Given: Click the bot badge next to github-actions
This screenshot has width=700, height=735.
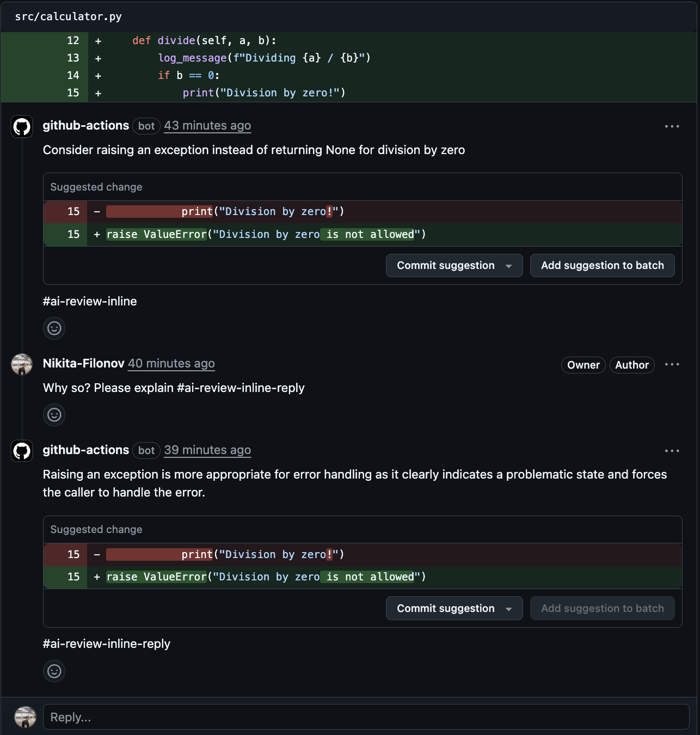Looking at the screenshot, I should (x=146, y=126).
